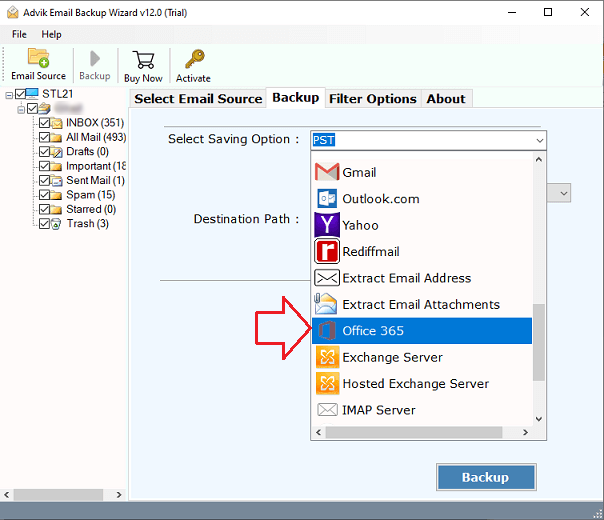
Task: Choose the Outlook.com option icon
Action: pyautogui.click(x=327, y=198)
